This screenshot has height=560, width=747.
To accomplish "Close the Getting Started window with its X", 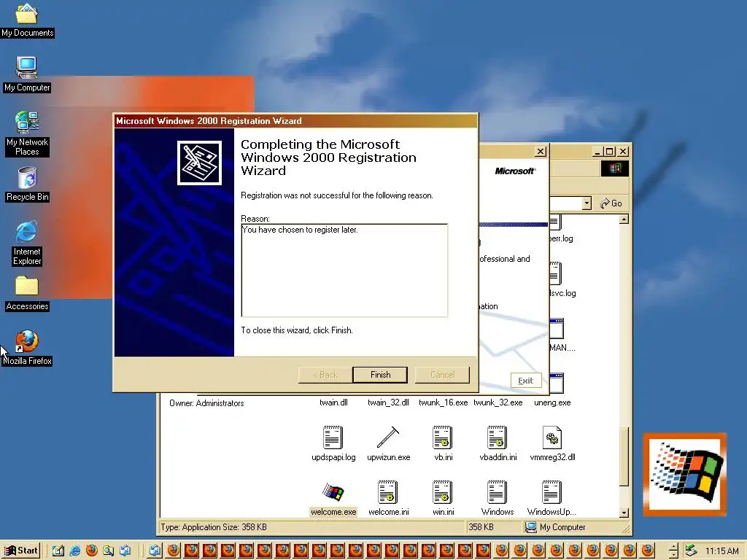I will [x=541, y=152].
